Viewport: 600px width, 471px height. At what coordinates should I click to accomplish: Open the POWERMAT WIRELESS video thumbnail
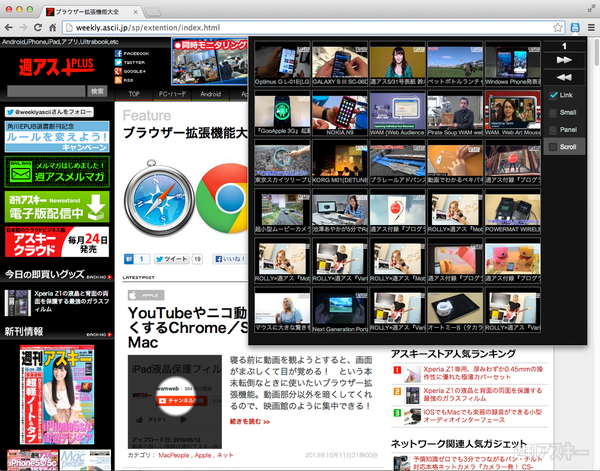pos(513,211)
